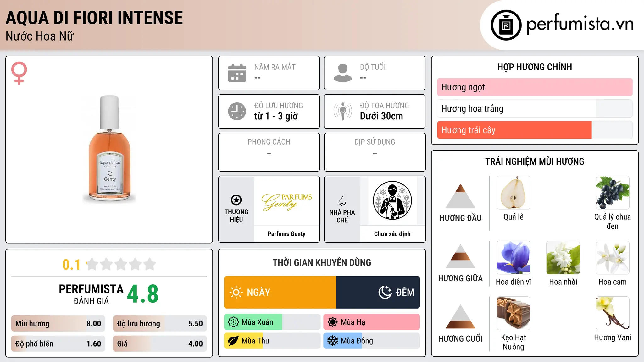Click the Mùi hương 8.00 score bar

coord(58,324)
